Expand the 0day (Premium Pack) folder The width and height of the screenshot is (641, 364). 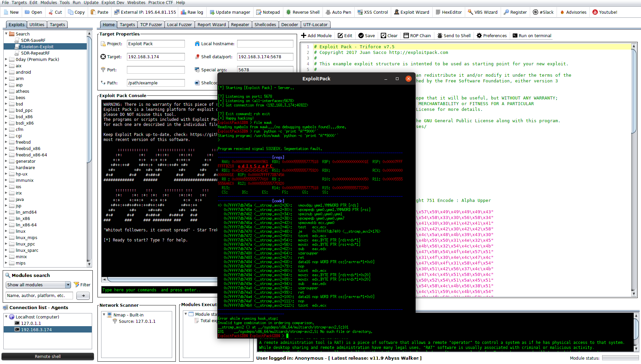pyautogui.click(x=6, y=59)
